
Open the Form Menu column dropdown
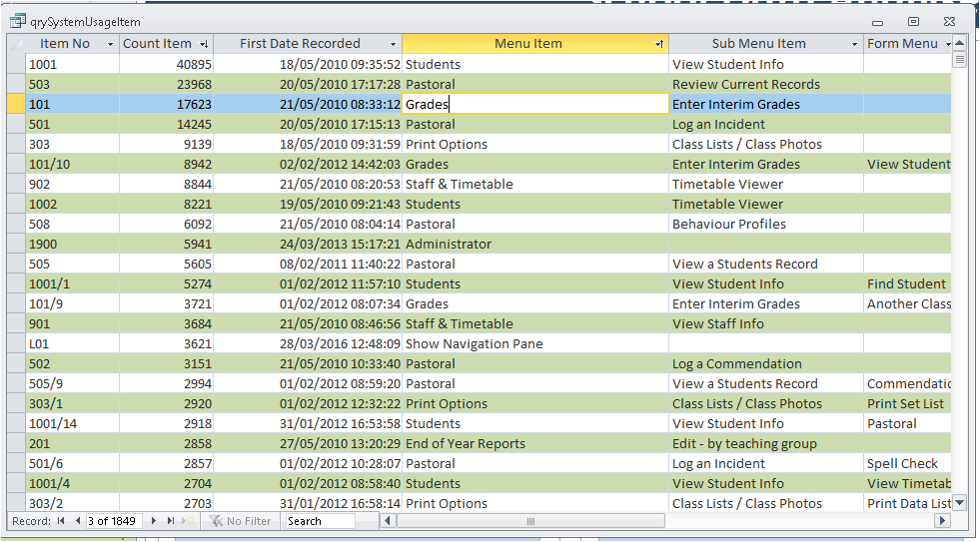pyautogui.click(x=947, y=44)
